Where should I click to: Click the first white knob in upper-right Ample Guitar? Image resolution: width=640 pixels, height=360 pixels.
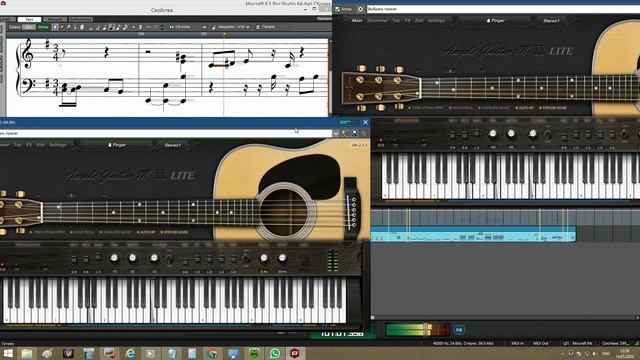(x=493, y=133)
